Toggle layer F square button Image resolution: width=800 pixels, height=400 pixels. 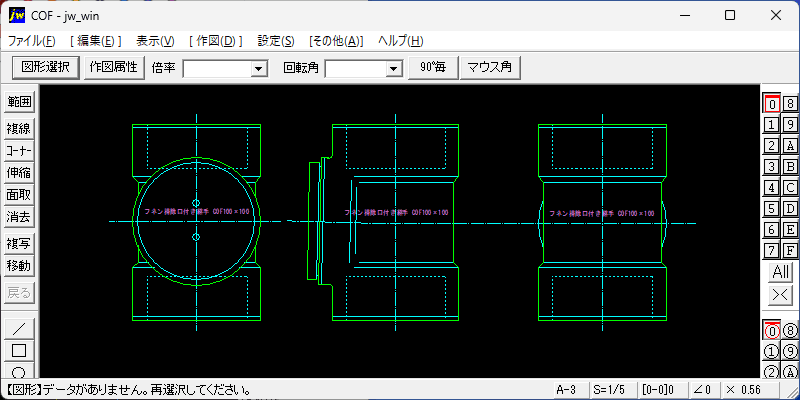(790, 251)
